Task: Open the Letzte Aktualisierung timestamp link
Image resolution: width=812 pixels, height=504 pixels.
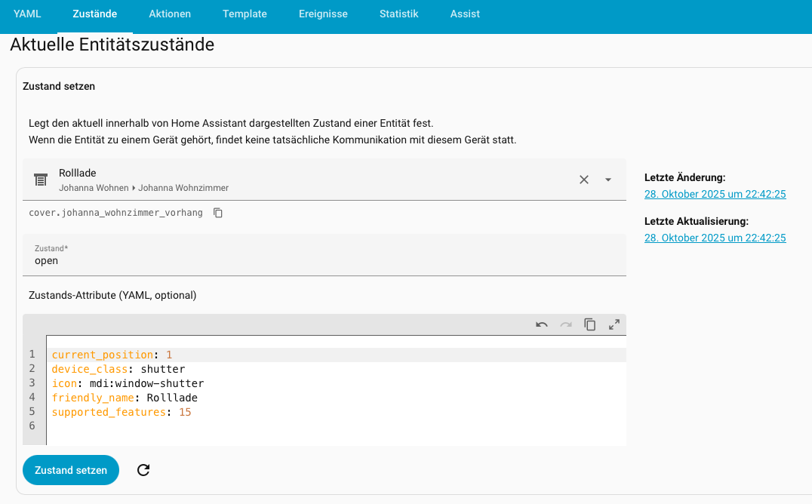Action: [715, 238]
